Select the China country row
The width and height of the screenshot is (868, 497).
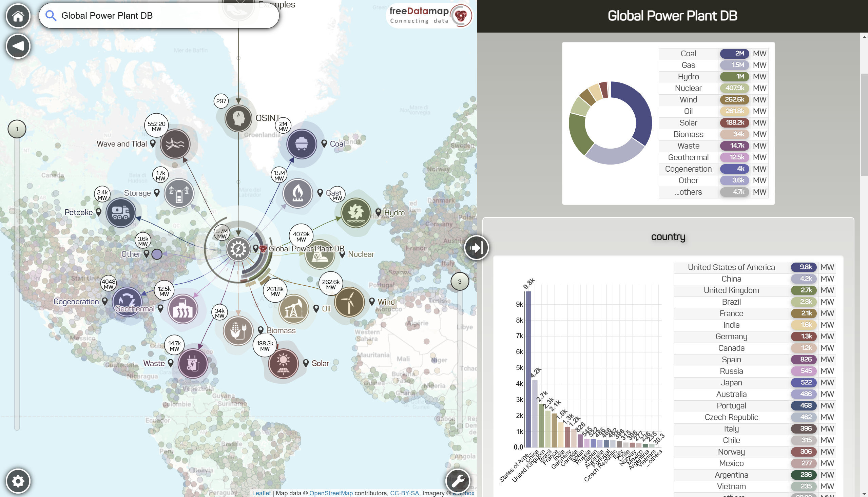755,279
